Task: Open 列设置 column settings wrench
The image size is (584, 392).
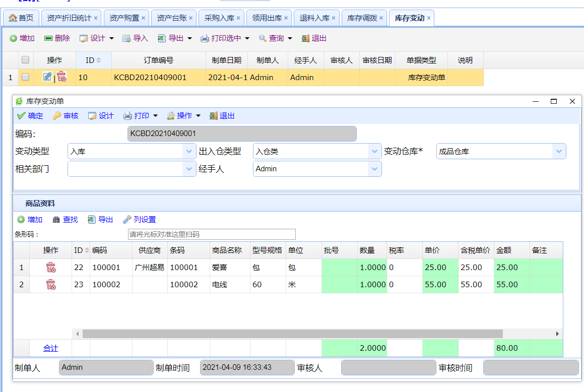Action: [140, 220]
